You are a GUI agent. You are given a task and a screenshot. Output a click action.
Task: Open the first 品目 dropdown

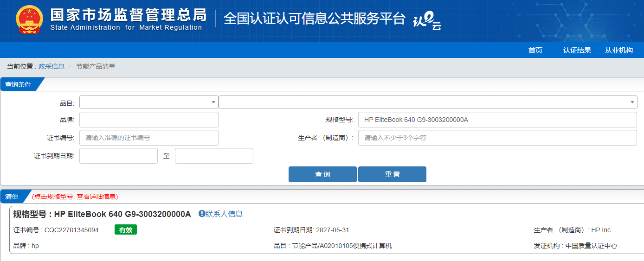[x=149, y=102]
